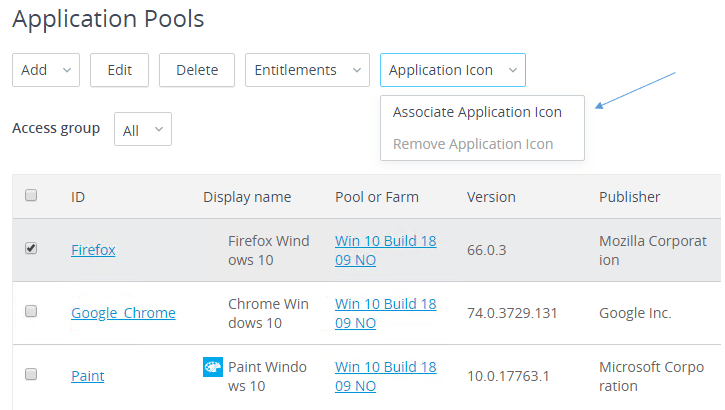Click the Paint Windows 10 display name
The height and width of the screenshot is (410, 725).
267,376
